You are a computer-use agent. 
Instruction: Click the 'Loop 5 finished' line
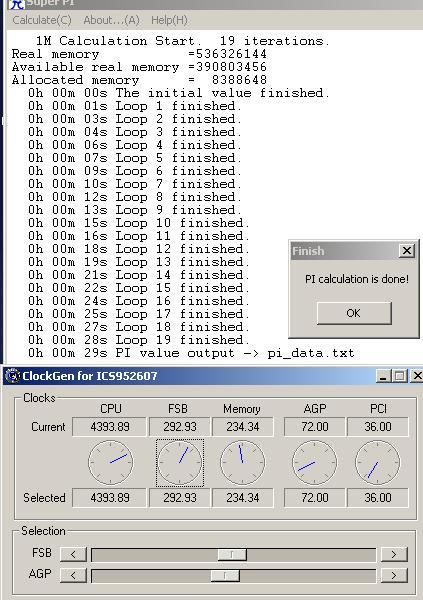pos(135,158)
